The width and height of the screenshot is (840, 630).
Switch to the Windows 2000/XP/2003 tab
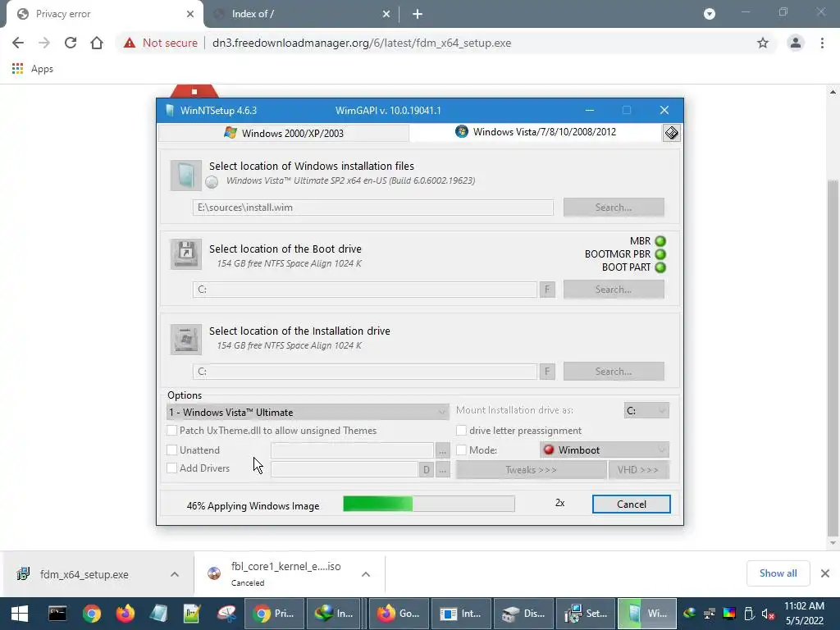284,133
